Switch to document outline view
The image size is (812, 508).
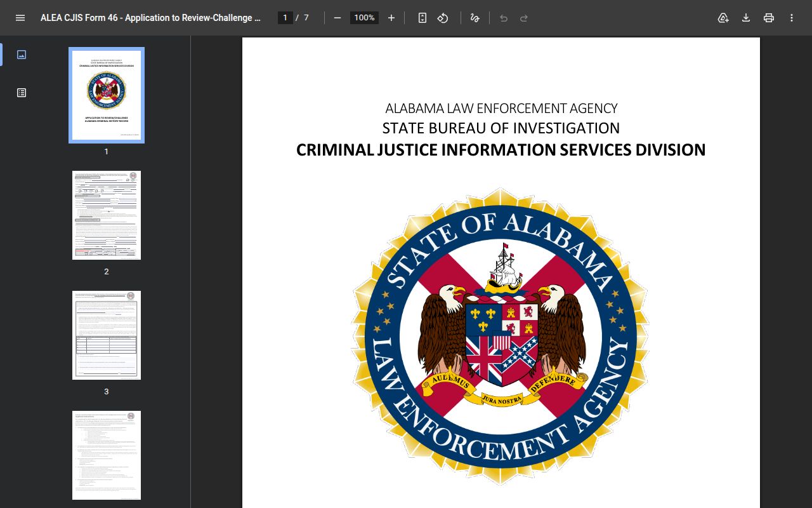coord(22,93)
